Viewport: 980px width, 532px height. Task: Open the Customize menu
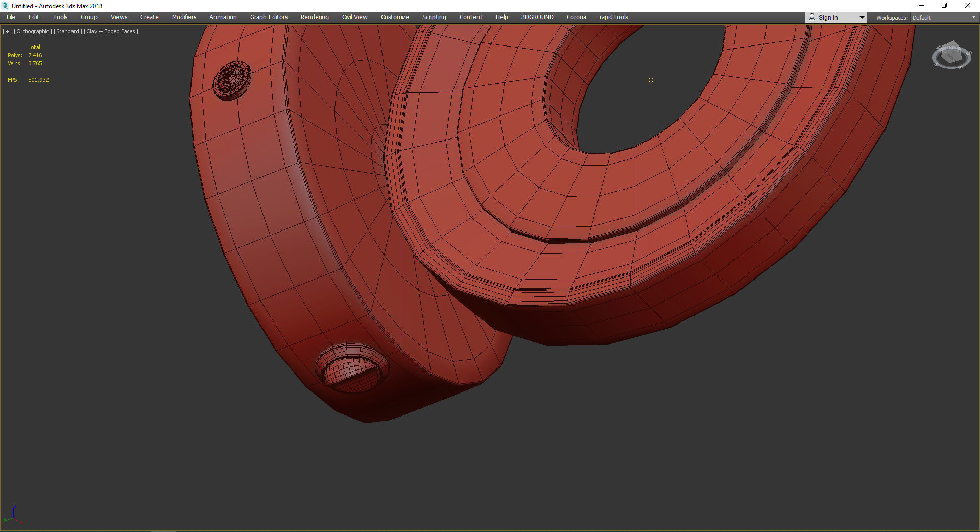tap(395, 17)
